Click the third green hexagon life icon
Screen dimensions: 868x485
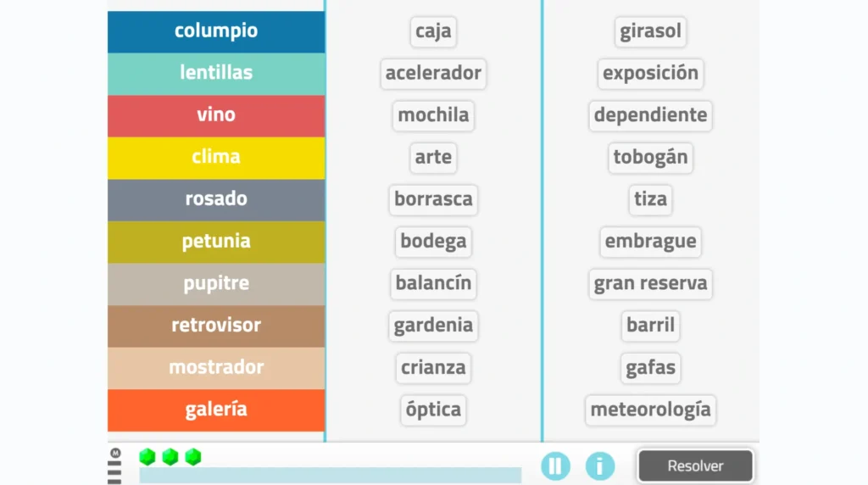(x=193, y=457)
